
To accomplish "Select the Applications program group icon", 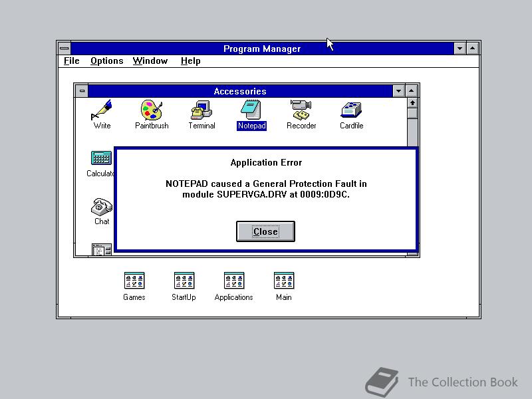I will pyautogui.click(x=234, y=281).
